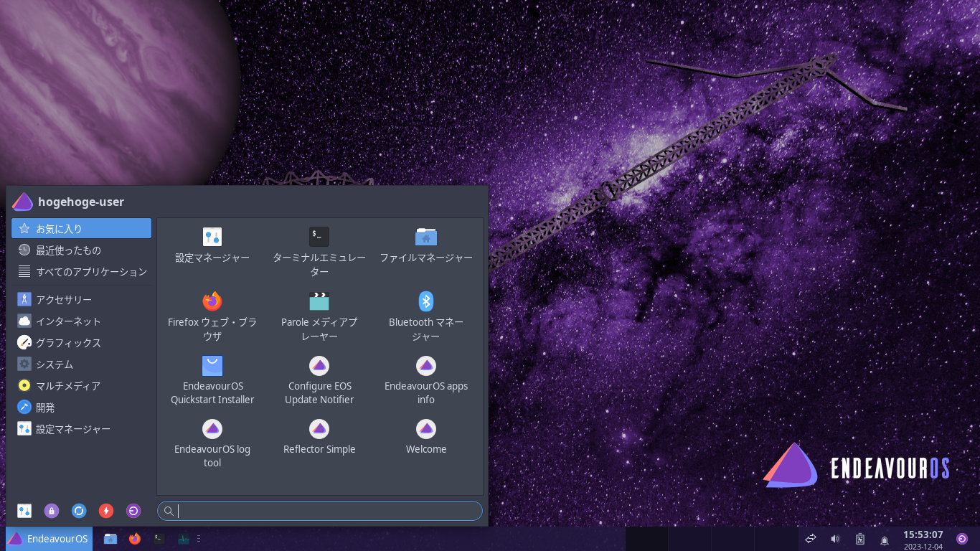Screen dimensions: 980x551
Task: Open グラフィックス category
Action: pos(81,342)
